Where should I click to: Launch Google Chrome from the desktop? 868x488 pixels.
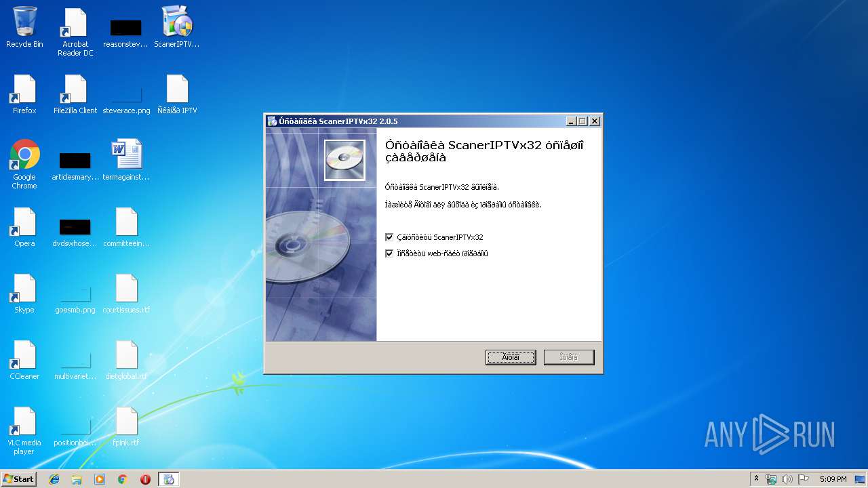point(24,165)
